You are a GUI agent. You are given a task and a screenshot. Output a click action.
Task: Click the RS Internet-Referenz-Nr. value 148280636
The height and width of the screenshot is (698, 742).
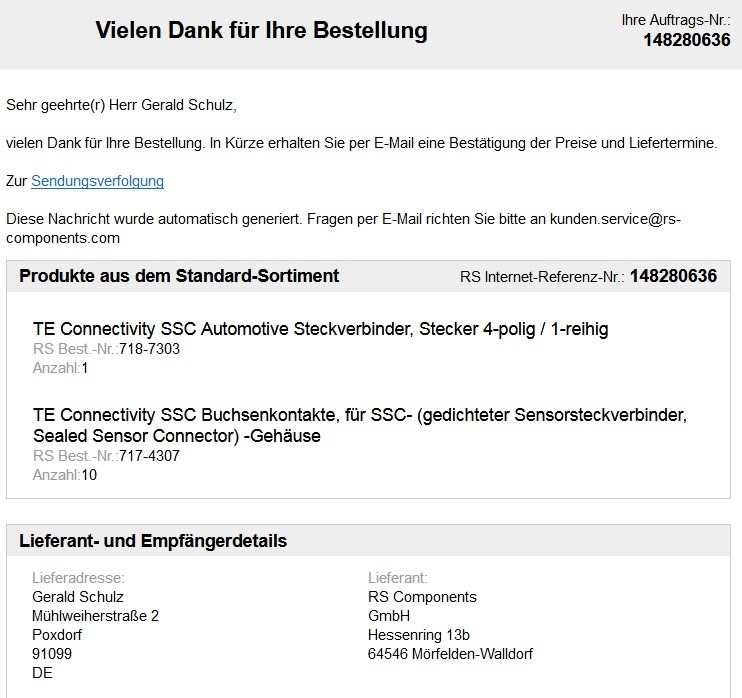tap(673, 276)
